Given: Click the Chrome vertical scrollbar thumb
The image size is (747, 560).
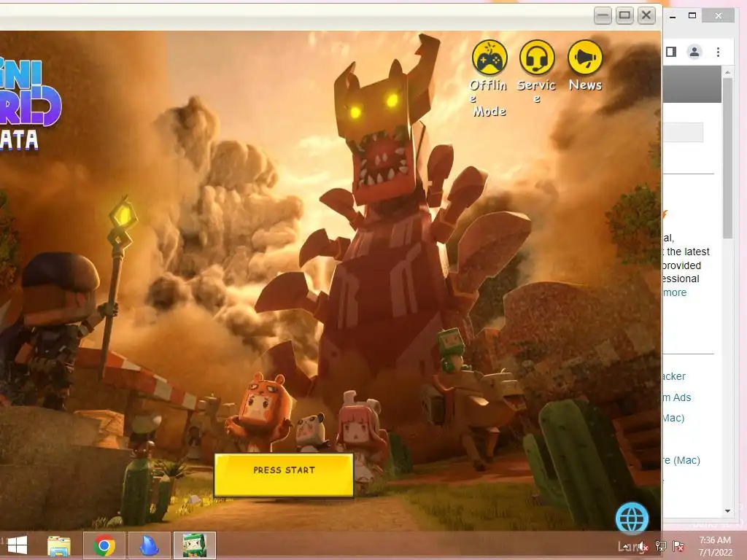Looking at the screenshot, I should coord(727,157).
